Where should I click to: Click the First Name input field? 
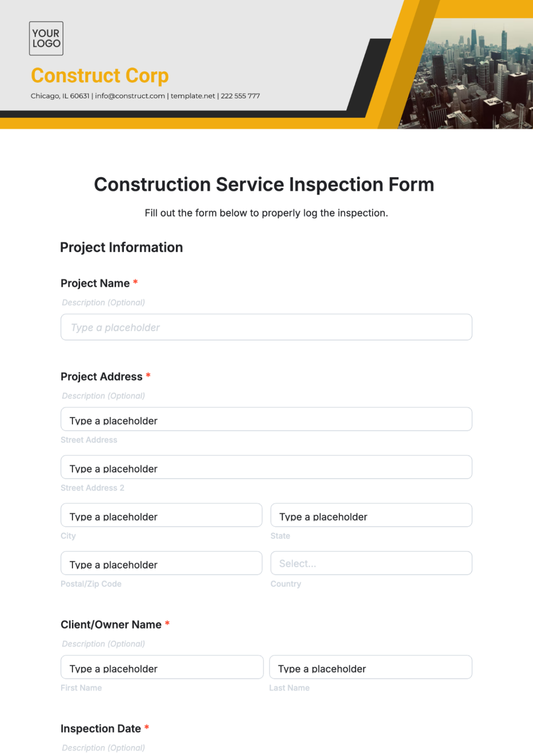[x=162, y=667]
